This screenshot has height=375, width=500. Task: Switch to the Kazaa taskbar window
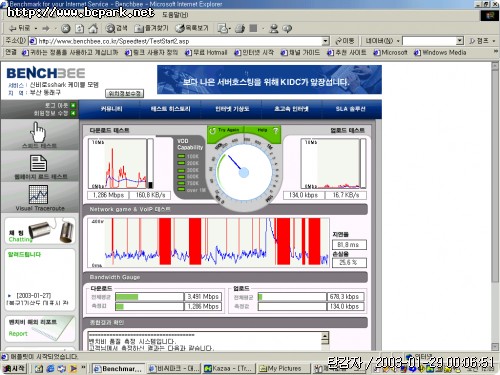(229, 369)
